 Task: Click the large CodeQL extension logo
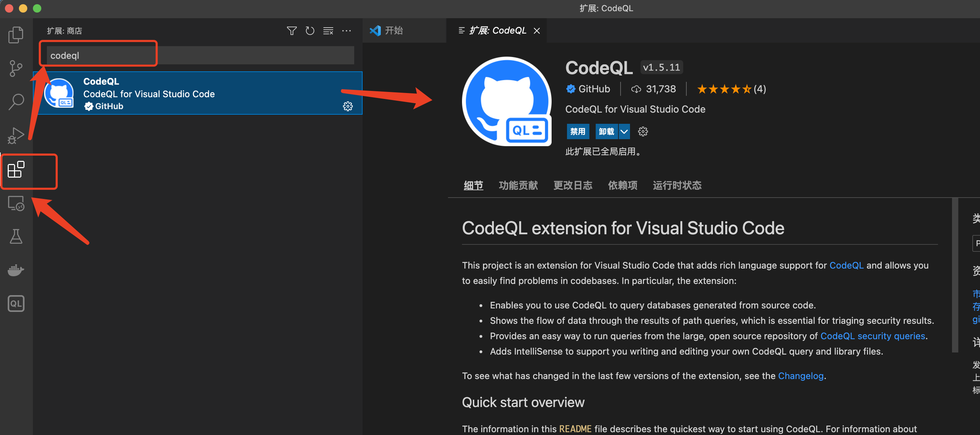point(507,101)
